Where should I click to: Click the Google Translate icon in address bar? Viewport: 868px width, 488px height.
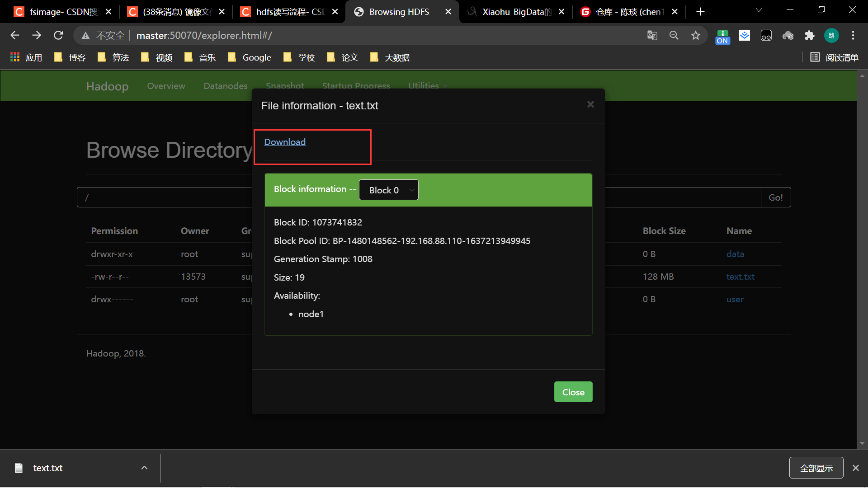click(652, 35)
